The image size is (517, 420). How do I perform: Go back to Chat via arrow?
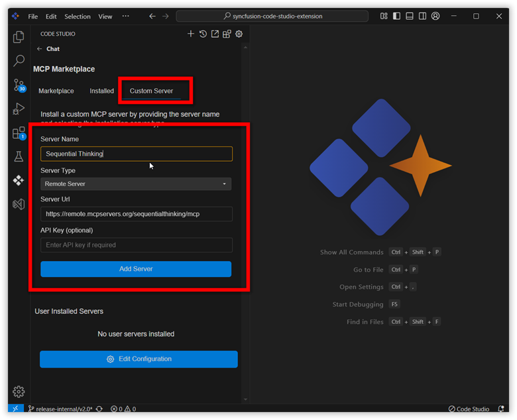pyautogui.click(x=40, y=49)
